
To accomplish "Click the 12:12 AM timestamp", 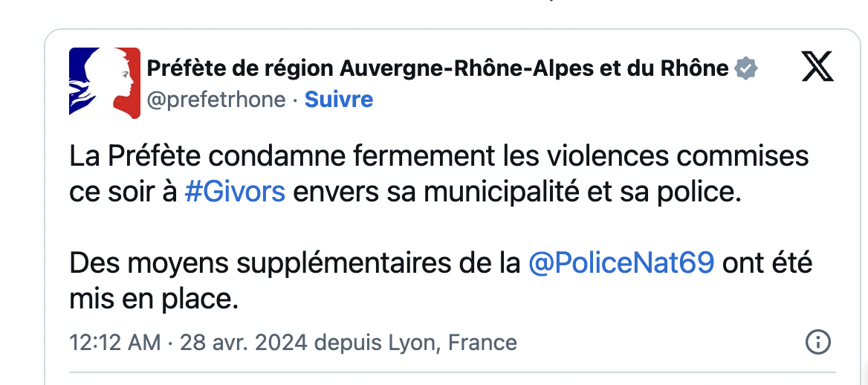I will tap(115, 343).
